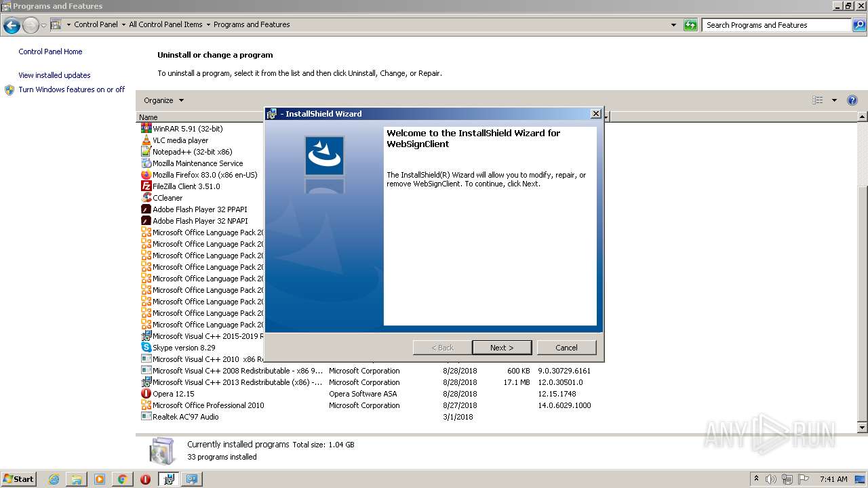Click the 600 KB size cell

point(518,371)
